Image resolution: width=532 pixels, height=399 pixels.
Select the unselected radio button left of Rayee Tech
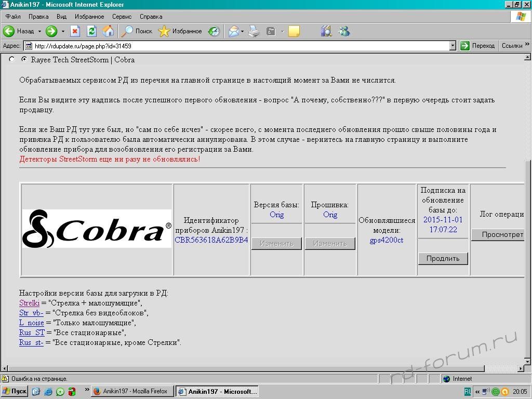coord(12,60)
